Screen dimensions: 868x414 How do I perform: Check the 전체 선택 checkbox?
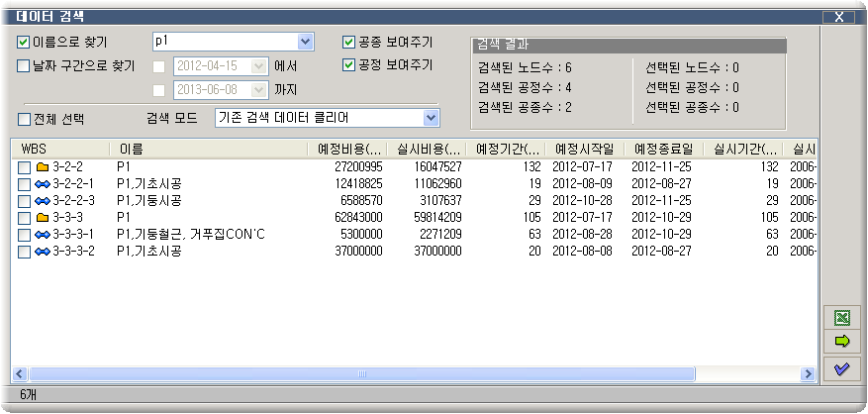[x=24, y=119]
